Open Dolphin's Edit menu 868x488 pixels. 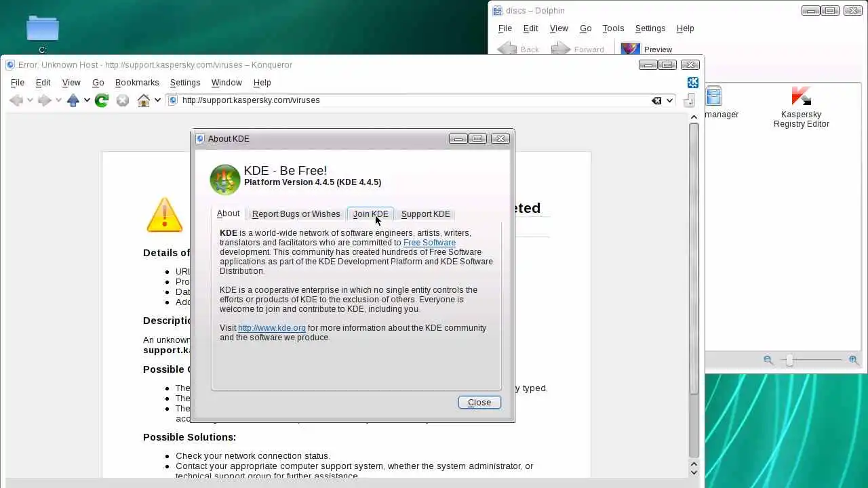coord(530,28)
